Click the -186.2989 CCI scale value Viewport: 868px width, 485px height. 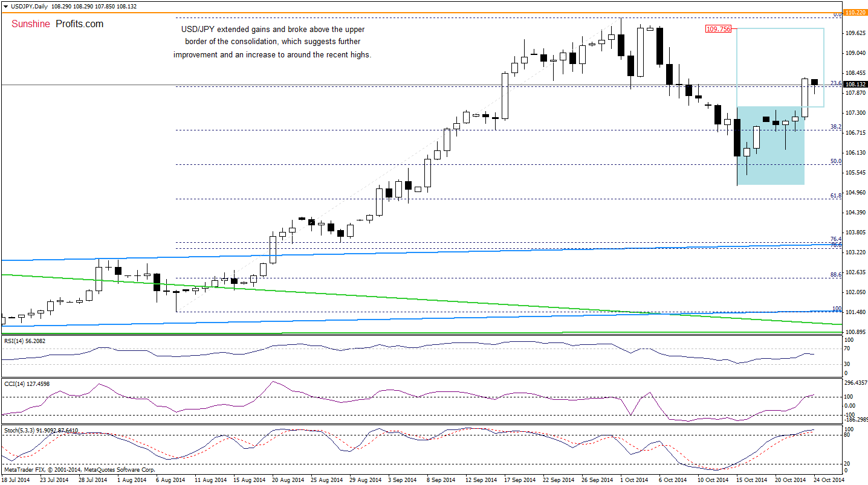856,419
